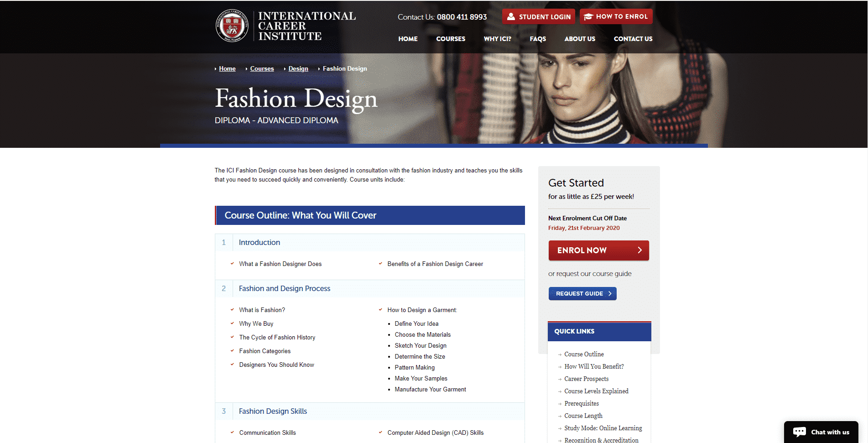Click the International Career Institute crest logo
This screenshot has height=443, width=868.
232,26
